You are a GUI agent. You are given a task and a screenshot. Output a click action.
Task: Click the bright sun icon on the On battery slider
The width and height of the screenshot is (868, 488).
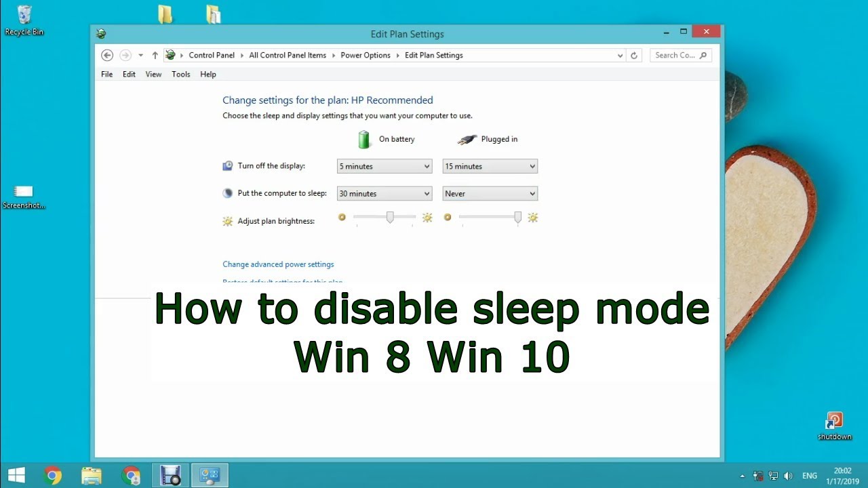click(427, 218)
